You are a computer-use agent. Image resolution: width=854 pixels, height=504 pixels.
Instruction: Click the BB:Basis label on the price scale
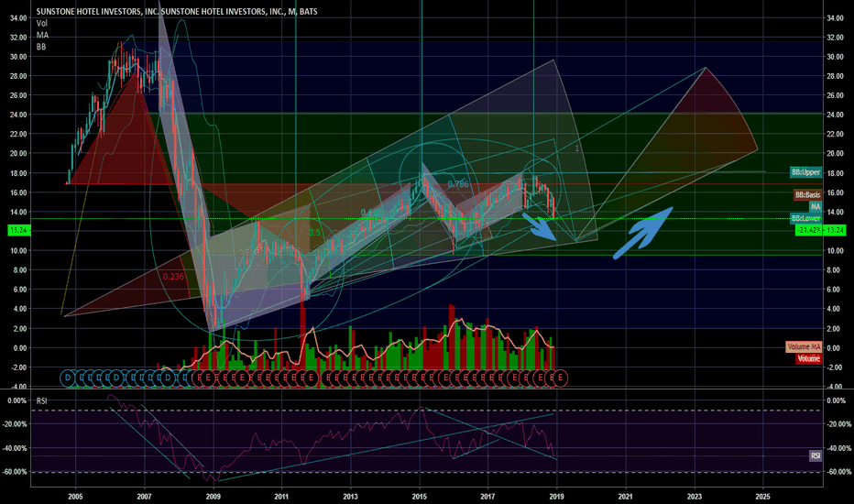point(807,195)
